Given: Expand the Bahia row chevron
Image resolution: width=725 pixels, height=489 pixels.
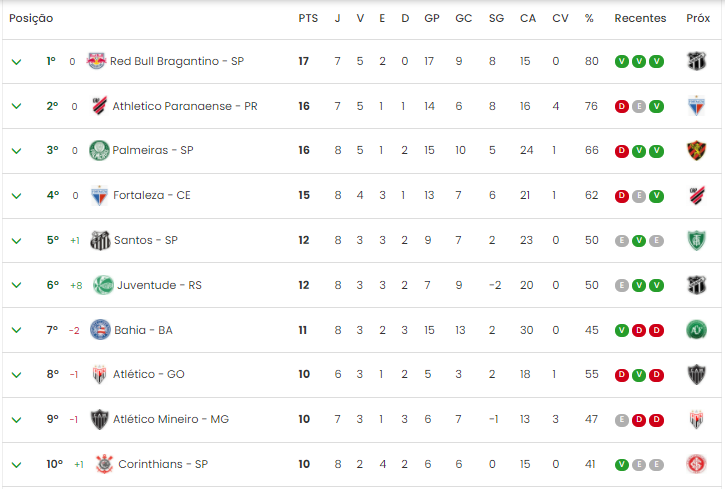Looking at the screenshot, I should point(16,330).
